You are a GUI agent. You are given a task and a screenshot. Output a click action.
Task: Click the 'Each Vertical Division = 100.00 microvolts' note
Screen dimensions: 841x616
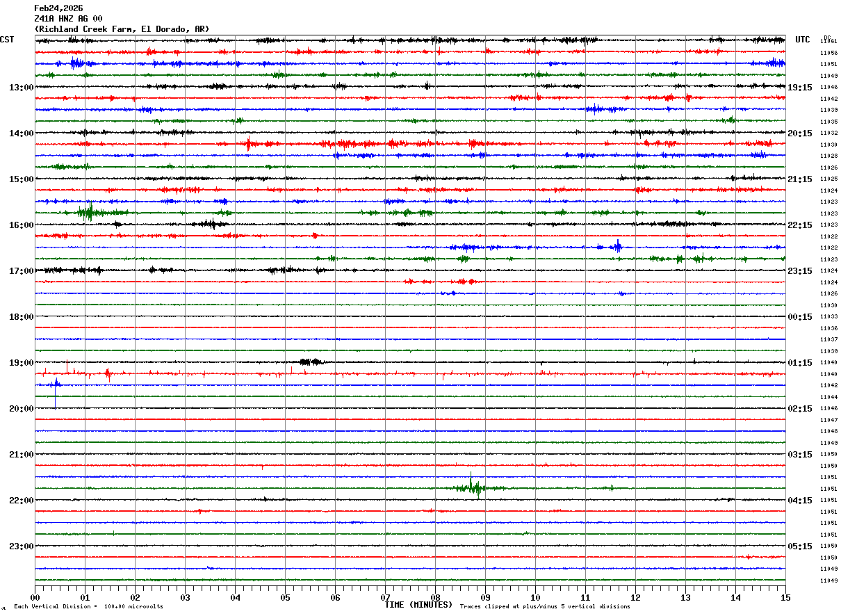[x=88, y=607]
